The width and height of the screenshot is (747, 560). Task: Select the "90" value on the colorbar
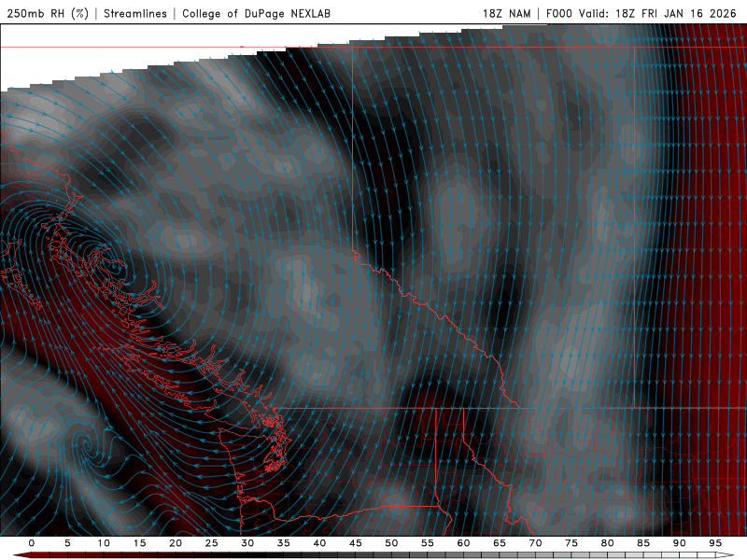679,543
